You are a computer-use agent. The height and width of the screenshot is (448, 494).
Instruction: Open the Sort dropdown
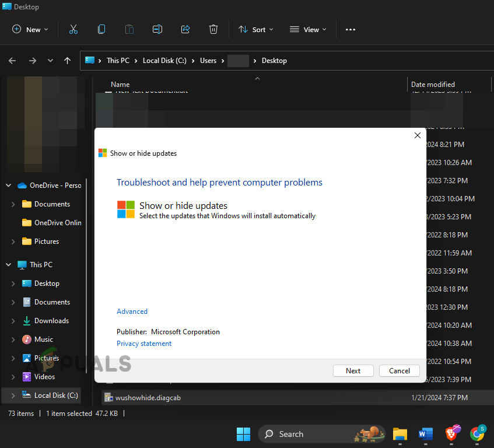[x=256, y=29]
